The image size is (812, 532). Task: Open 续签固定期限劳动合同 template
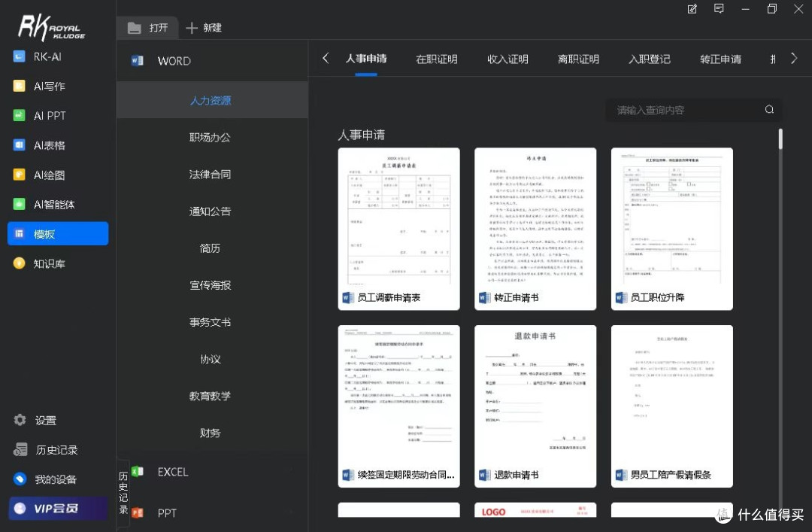[x=398, y=406]
